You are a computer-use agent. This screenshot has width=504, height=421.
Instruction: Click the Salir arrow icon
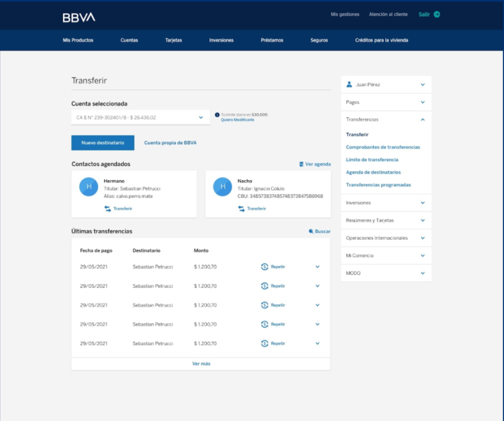tap(437, 14)
